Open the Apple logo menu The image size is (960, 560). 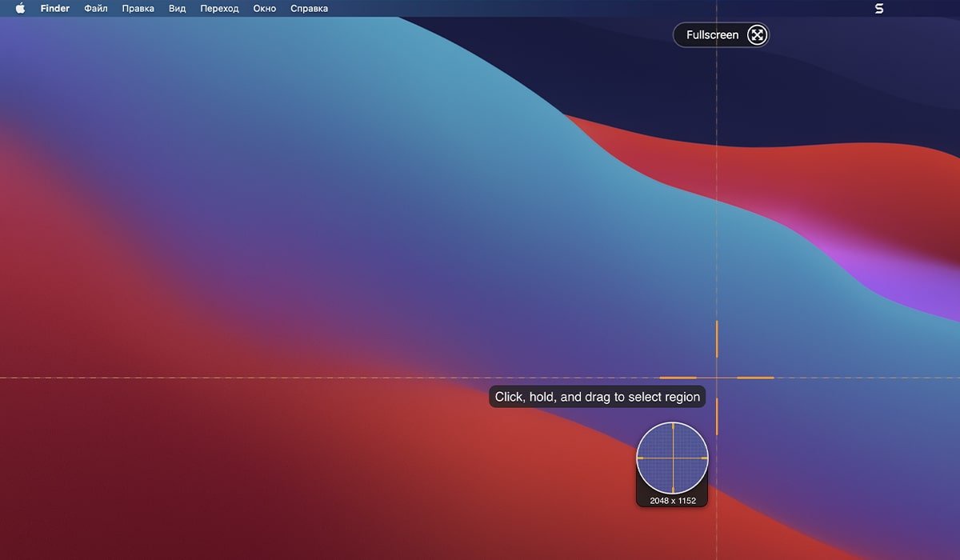(x=20, y=9)
